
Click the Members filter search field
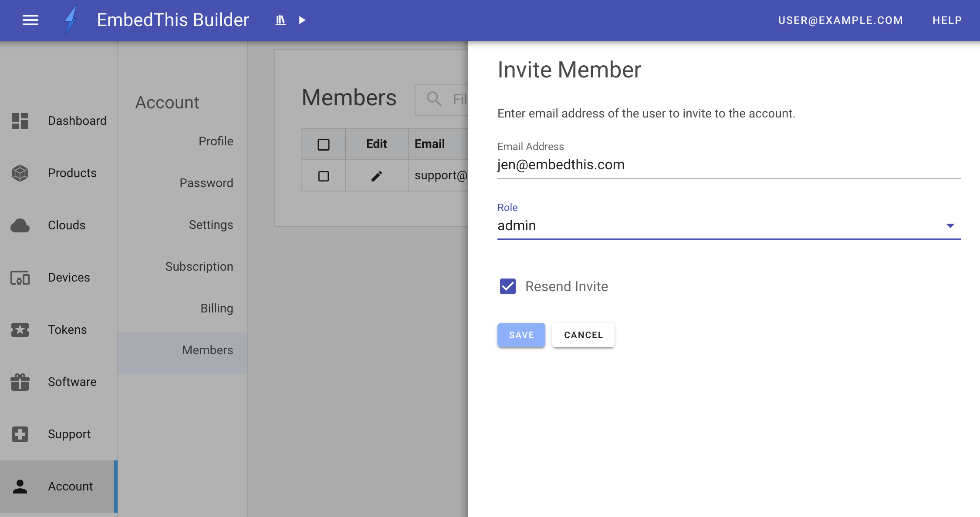point(442,100)
